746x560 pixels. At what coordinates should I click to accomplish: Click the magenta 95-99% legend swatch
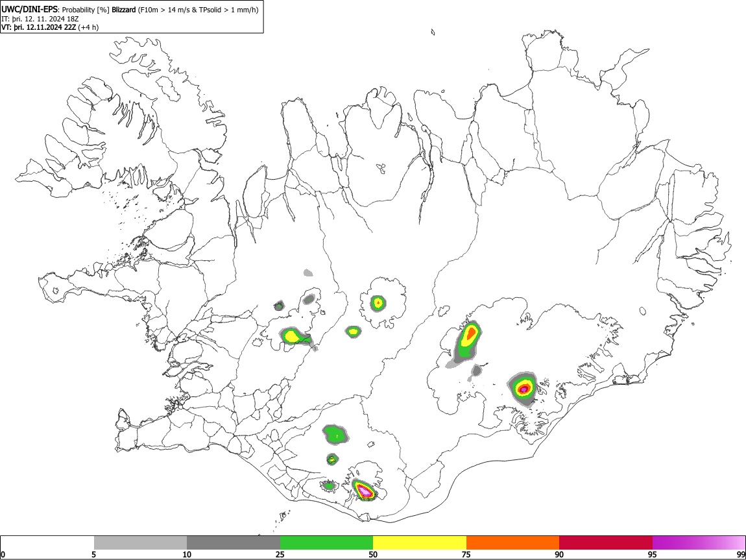pos(699,543)
